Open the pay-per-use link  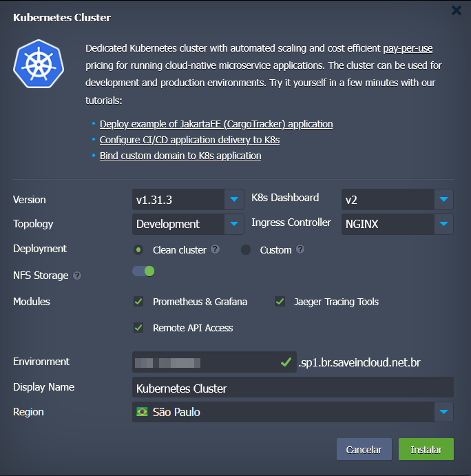408,49
